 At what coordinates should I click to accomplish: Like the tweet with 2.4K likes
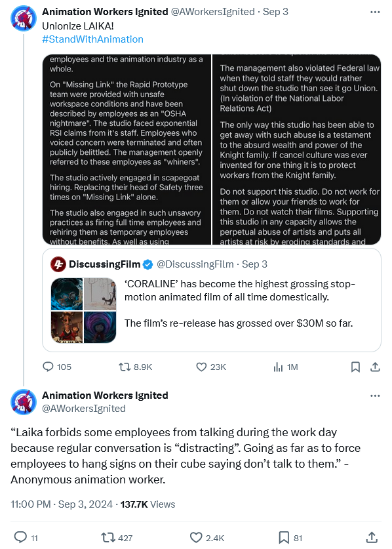pos(207,538)
